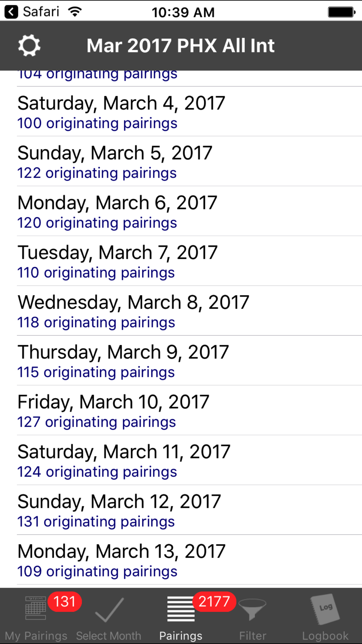Open Wednesday, March 8, 2017 pairings
This screenshot has height=644, width=362.
click(189, 311)
